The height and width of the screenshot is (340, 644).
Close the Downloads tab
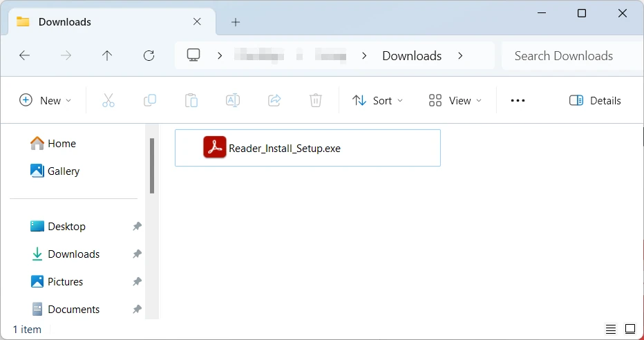197,21
